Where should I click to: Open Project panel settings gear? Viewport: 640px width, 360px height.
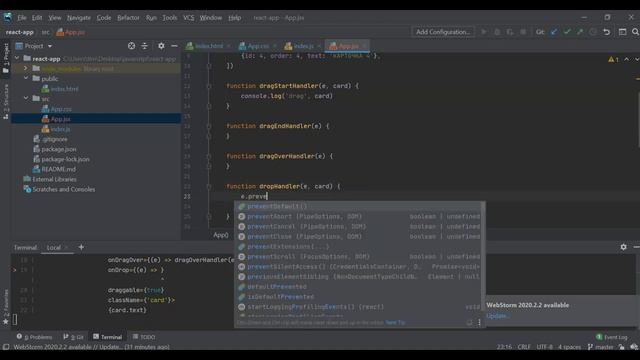click(161, 46)
